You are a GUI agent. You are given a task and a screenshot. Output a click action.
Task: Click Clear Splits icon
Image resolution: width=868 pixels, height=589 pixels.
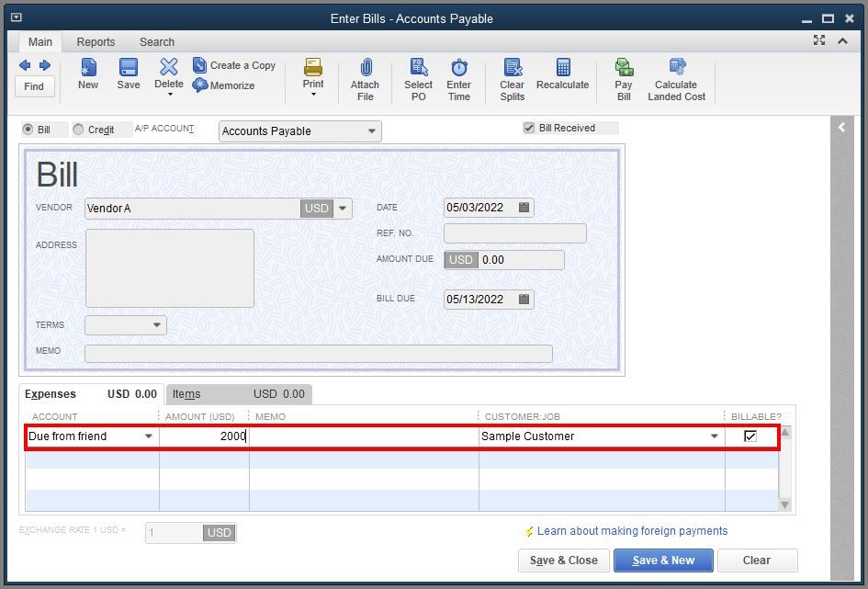point(513,67)
